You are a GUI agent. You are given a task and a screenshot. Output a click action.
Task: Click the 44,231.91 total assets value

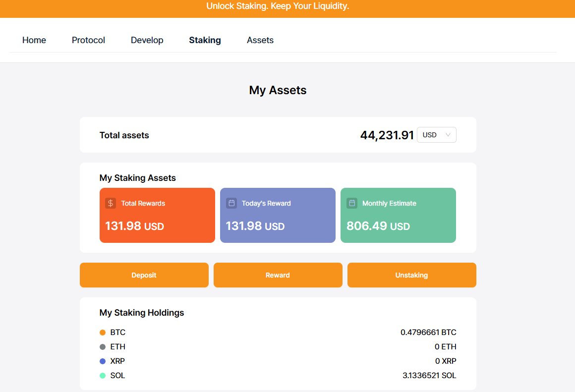point(387,135)
